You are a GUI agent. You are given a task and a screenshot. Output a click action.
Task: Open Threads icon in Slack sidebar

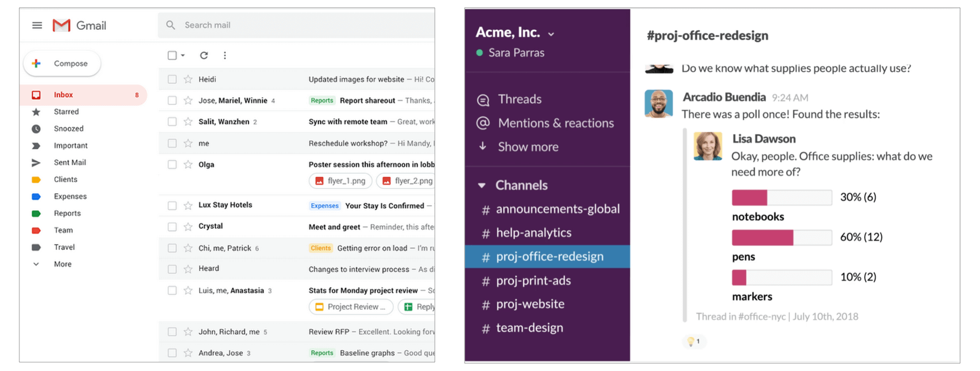(483, 100)
